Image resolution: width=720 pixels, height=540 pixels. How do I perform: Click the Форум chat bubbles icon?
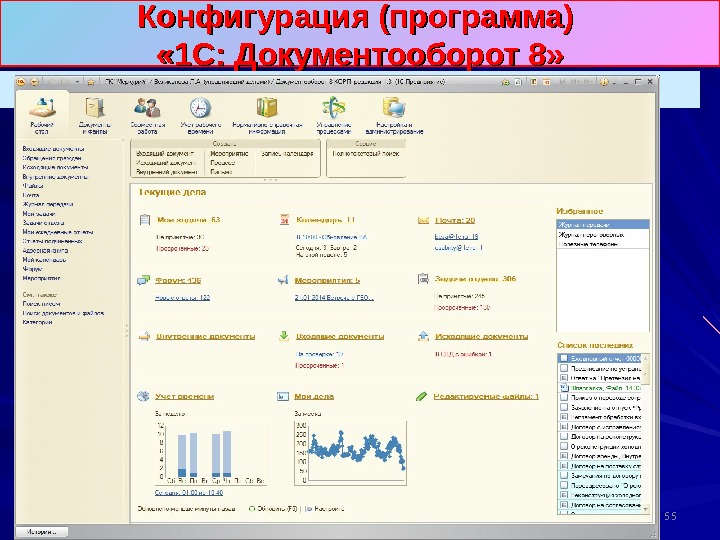point(143,280)
